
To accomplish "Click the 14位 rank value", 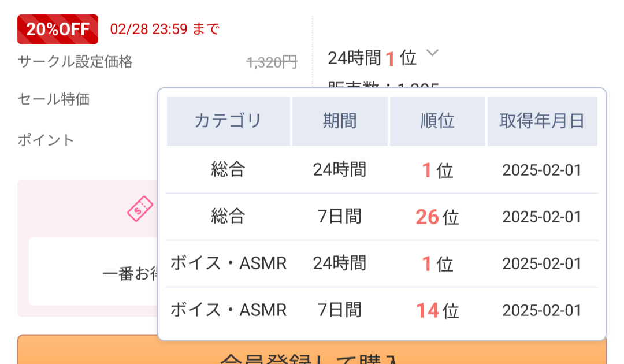I will coord(437,311).
